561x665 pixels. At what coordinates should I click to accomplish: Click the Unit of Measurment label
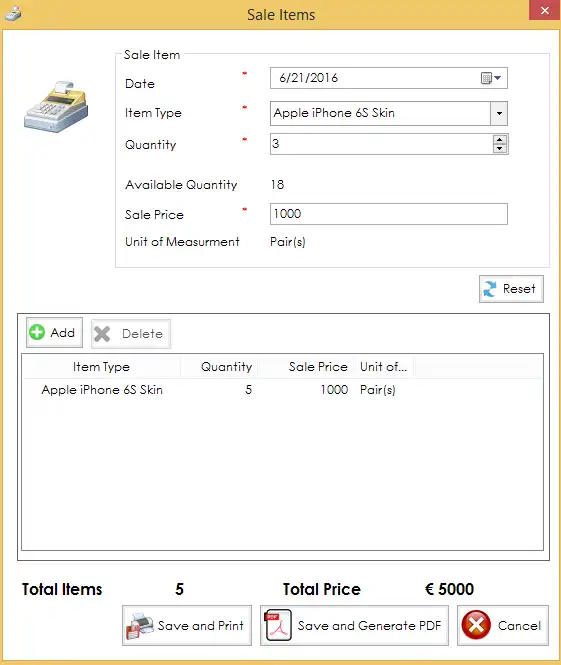182,242
